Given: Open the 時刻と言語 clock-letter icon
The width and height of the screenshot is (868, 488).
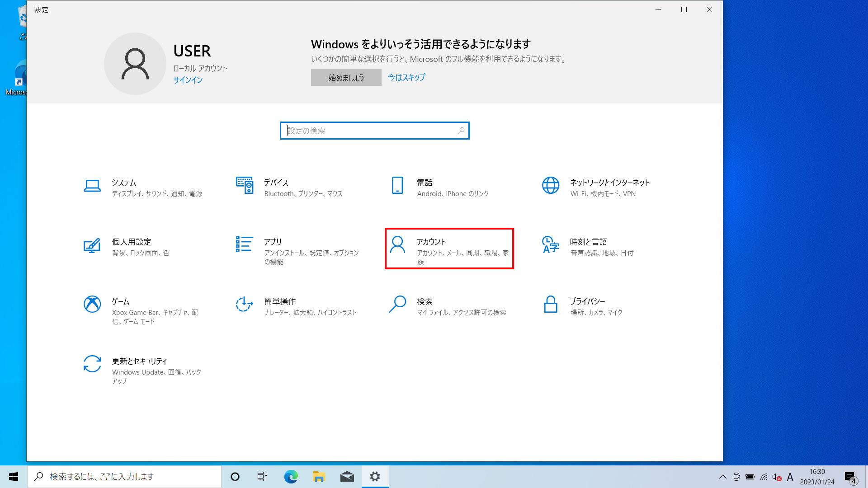Looking at the screenshot, I should pos(551,244).
